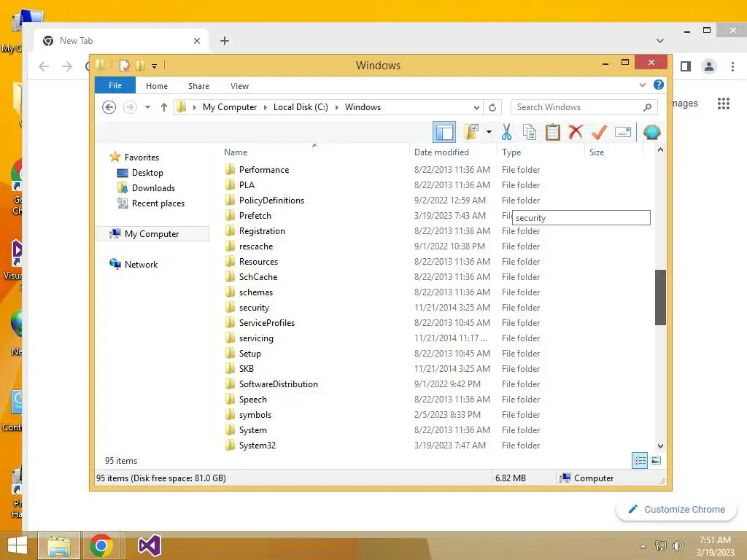
Task: Select the System32 folder
Action: (x=258, y=446)
